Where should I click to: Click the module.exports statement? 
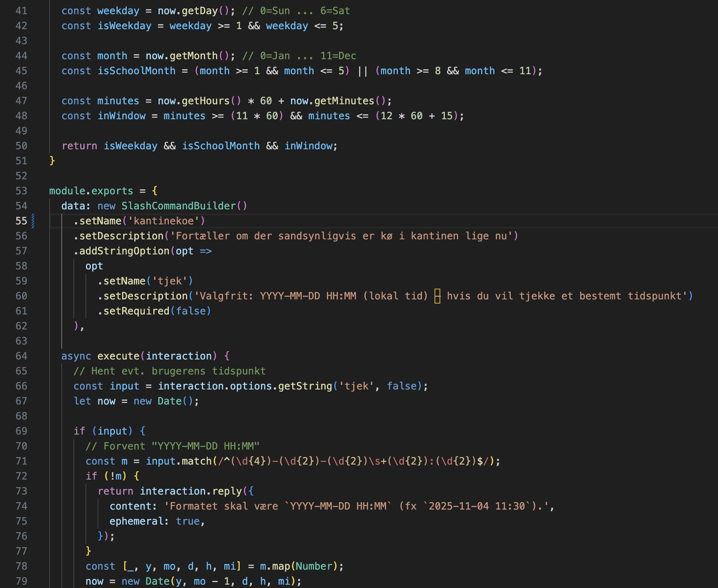[91, 191]
